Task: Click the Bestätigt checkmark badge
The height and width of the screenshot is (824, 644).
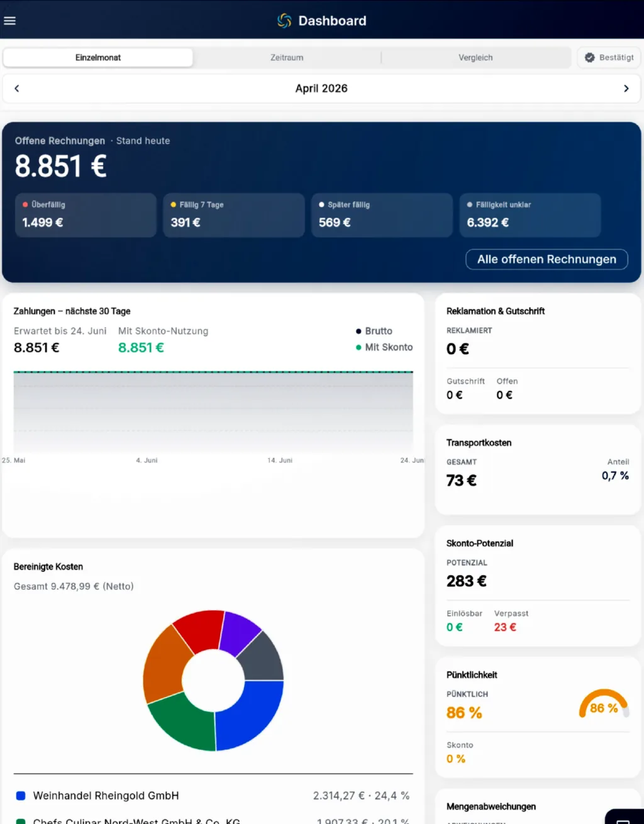Action: (x=609, y=57)
